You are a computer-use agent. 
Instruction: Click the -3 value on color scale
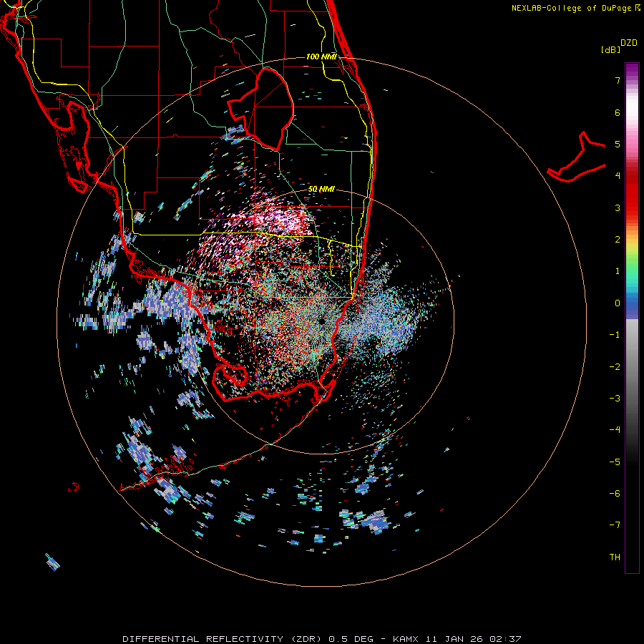tap(615, 399)
